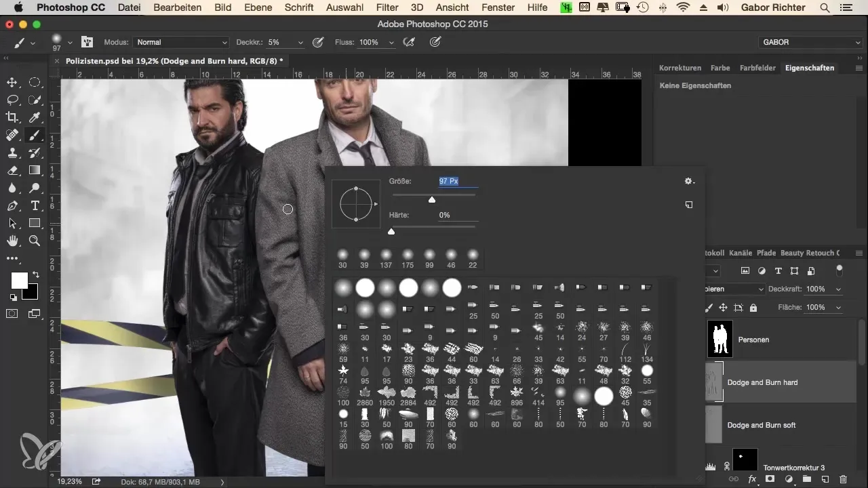Open the Fluss flow dropdown
Viewport: 868px width, 488px height.
[391, 42]
